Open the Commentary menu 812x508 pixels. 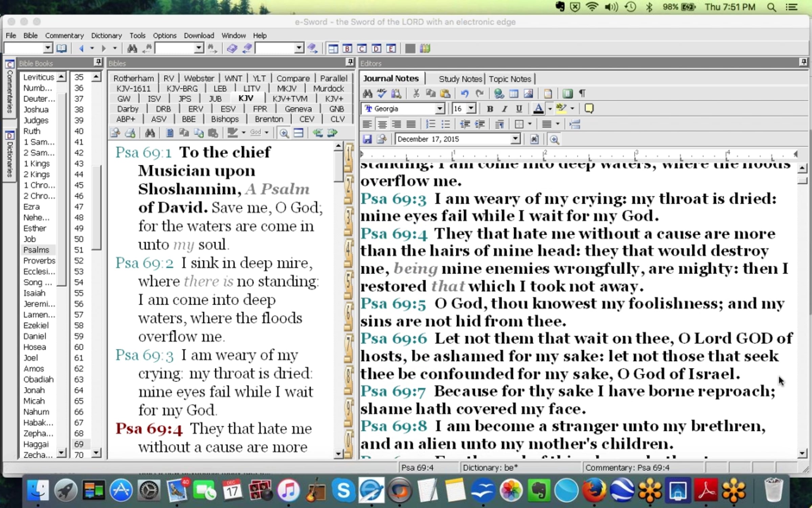(64, 36)
